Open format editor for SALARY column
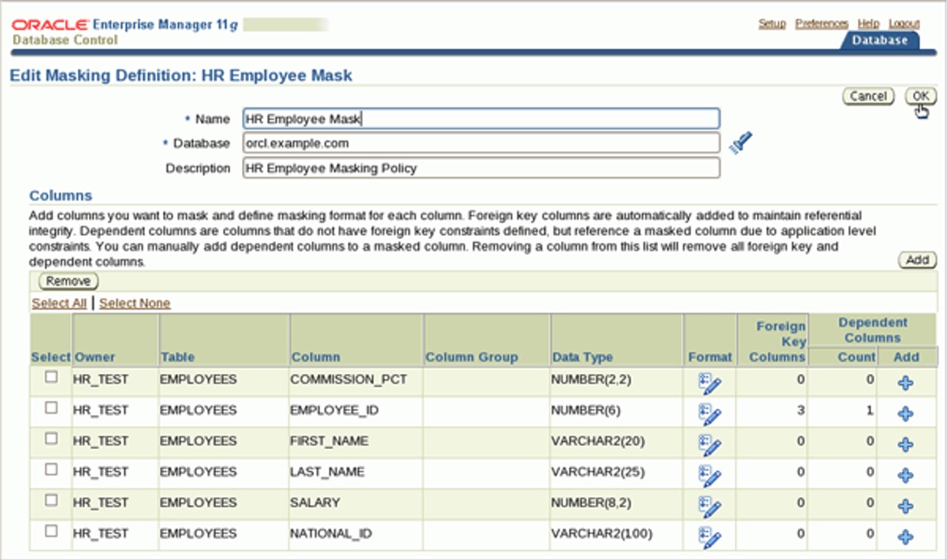This screenshot has height=560, width=947. (x=709, y=506)
